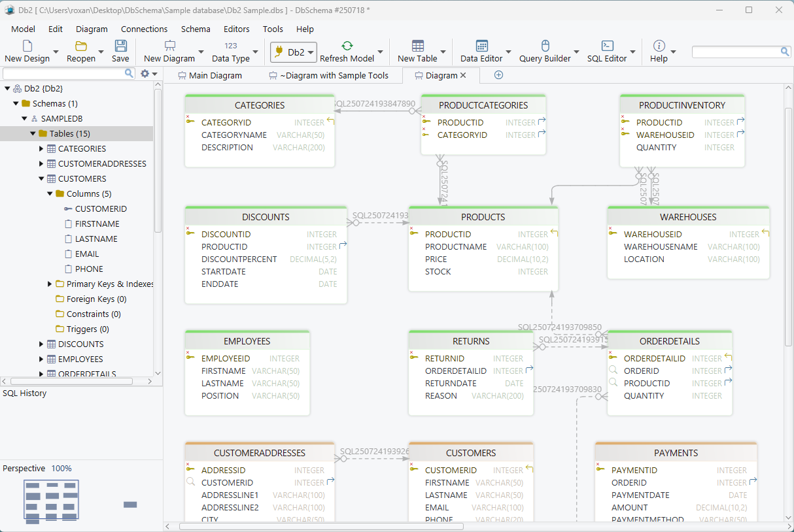Switch to the Main Diagram tab
The width and height of the screenshot is (794, 532).
click(x=209, y=75)
